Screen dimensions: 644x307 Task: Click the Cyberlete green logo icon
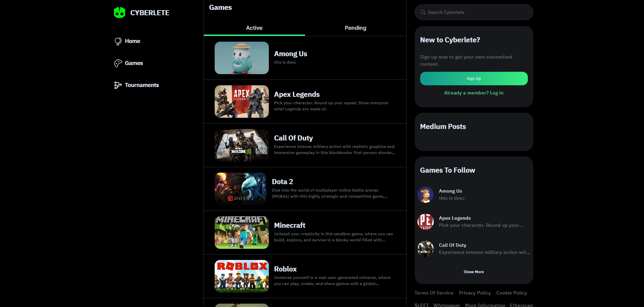click(x=120, y=13)
